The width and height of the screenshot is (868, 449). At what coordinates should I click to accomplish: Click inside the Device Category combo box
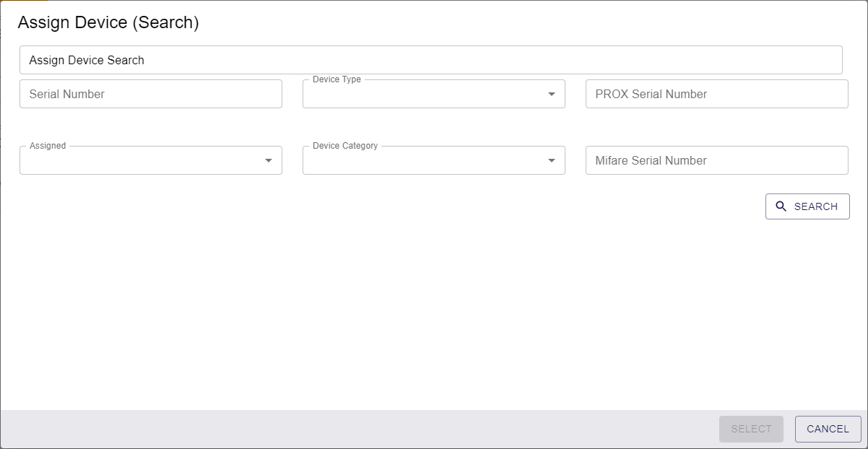[x=422, y=162]
